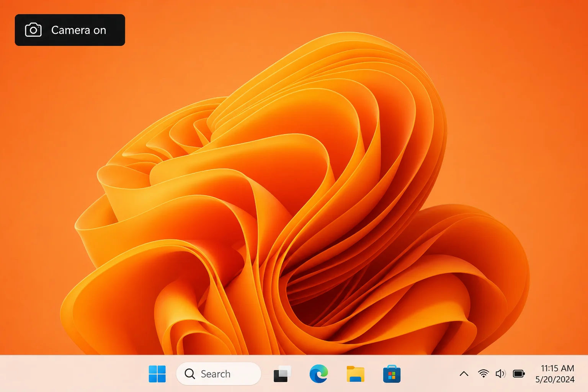Open Wi-Fi network settings icon
This screenshot has width=588, height=392.
pyautogui.click(x=483, y=374)
